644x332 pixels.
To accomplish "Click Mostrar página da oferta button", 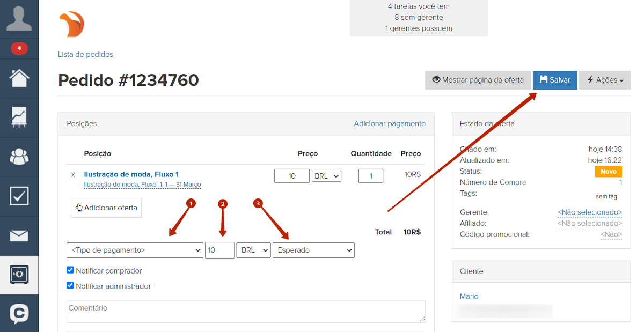I will coord(478,80).
